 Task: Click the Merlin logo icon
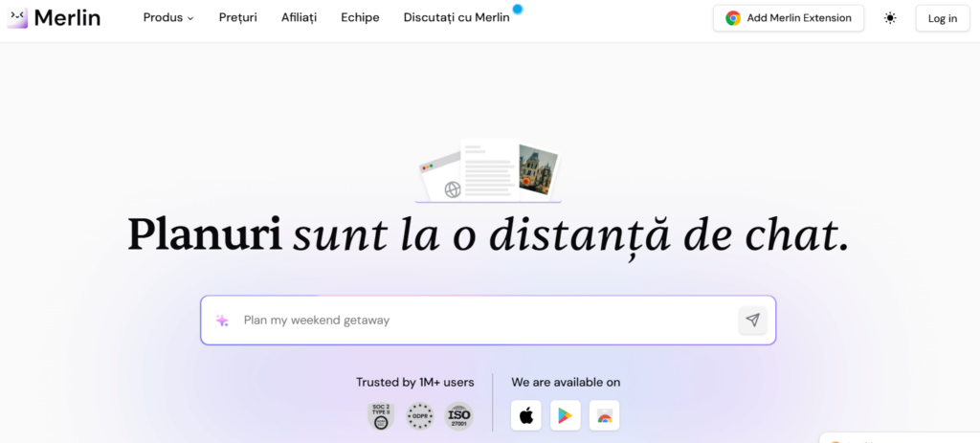click(17, 17)
